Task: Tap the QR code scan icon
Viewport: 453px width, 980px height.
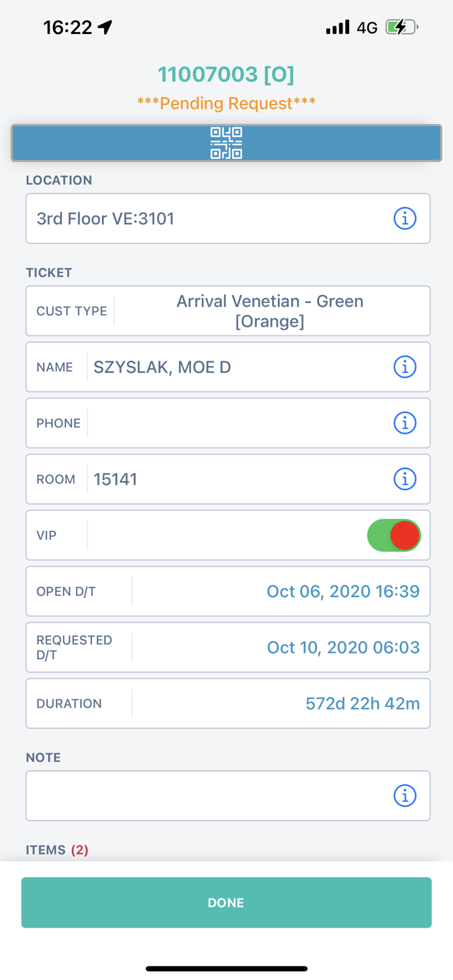Action: [x=226, y=143]
